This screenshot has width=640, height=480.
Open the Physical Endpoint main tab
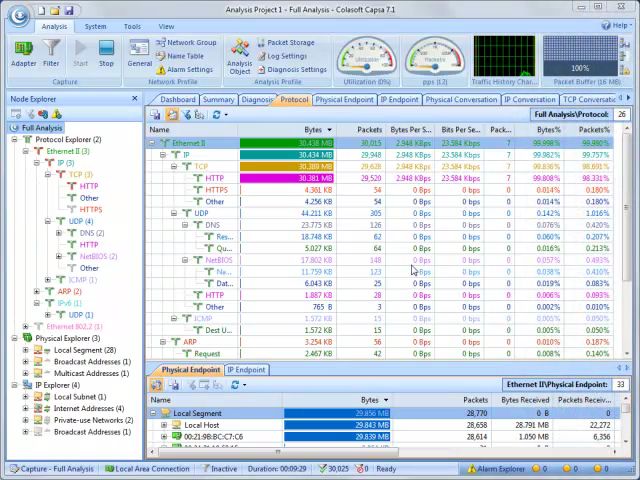(344, 100)
